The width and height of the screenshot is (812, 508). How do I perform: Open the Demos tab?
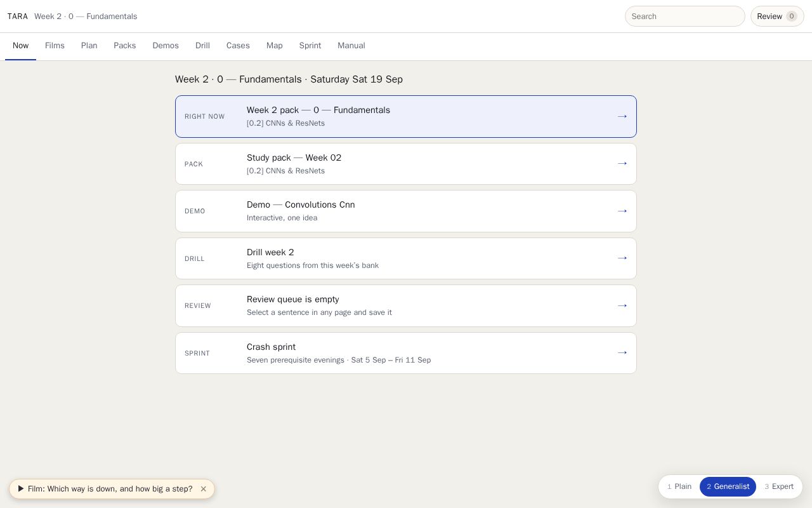[166, 46]
